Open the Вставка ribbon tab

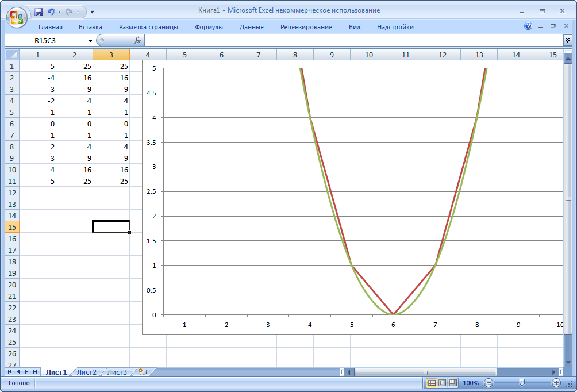coord(90,27)
